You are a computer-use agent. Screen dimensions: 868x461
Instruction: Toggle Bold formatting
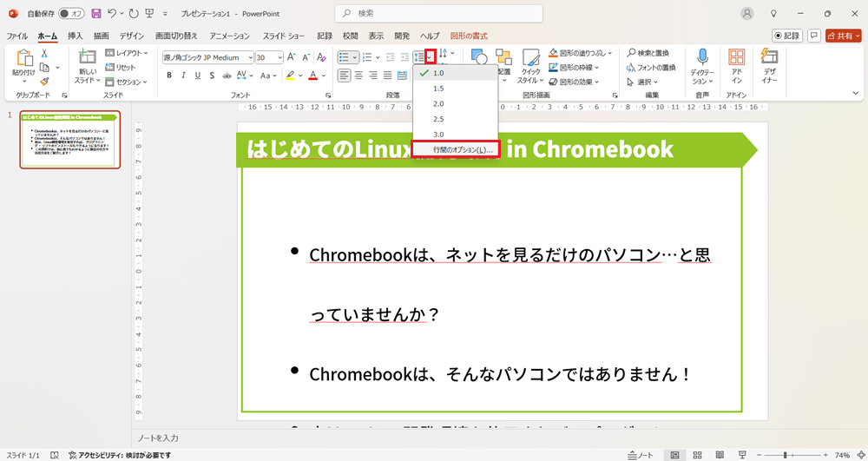click(169, 76)
